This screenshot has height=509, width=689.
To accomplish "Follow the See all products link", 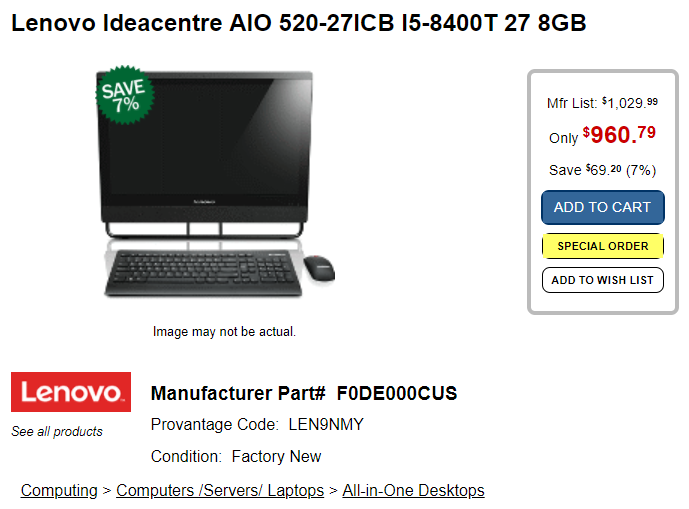I will coord(57,432).
